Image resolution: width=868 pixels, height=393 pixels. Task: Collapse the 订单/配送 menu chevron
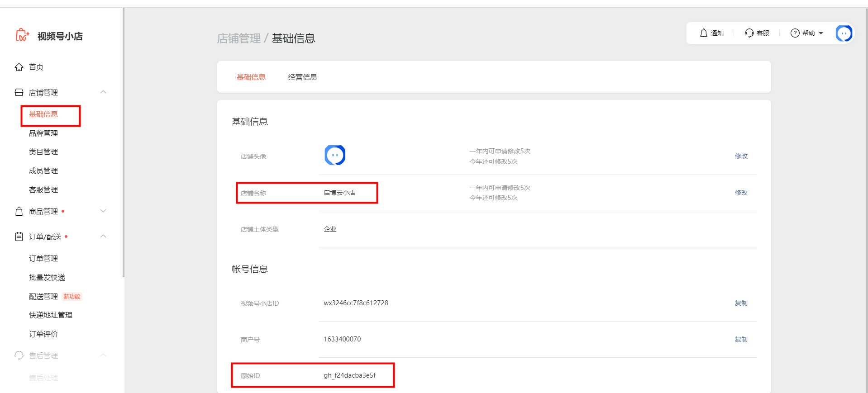(x=103, y=237)
